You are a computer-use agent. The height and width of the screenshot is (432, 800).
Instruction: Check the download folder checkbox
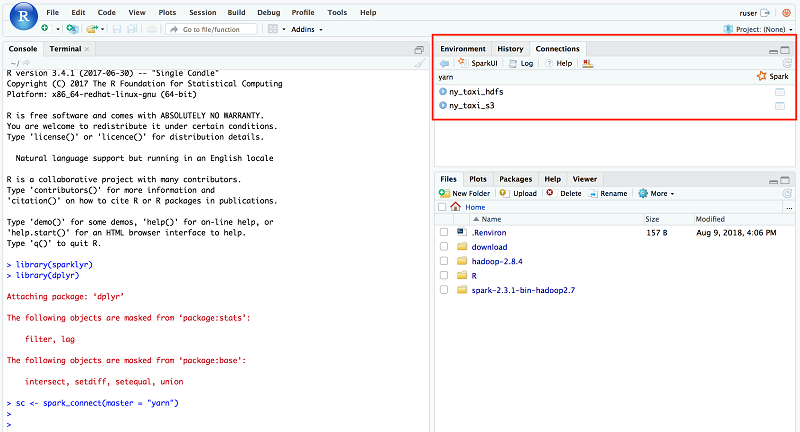pos(444,246)
